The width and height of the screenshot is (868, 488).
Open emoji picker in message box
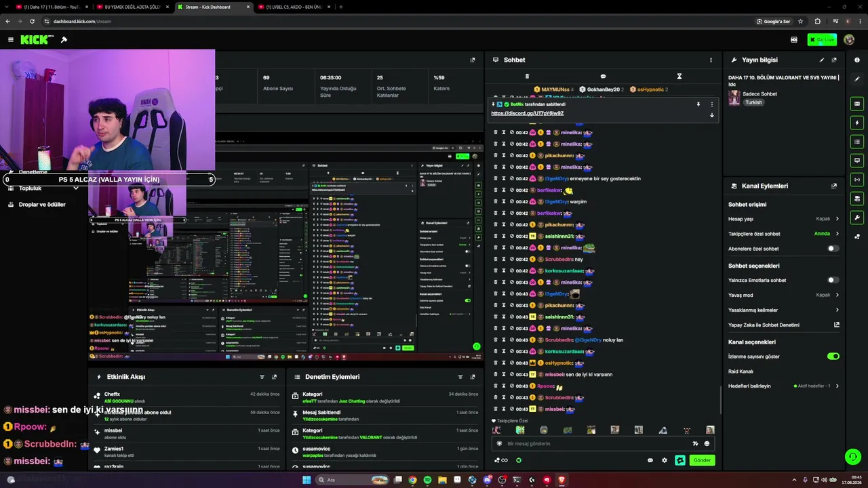click(x=707, y=444)
